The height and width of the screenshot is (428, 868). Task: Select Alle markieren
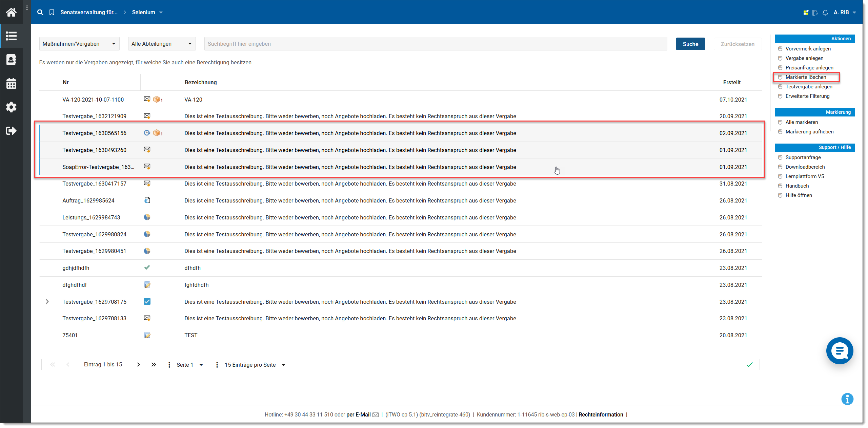[x=801, y=122]
